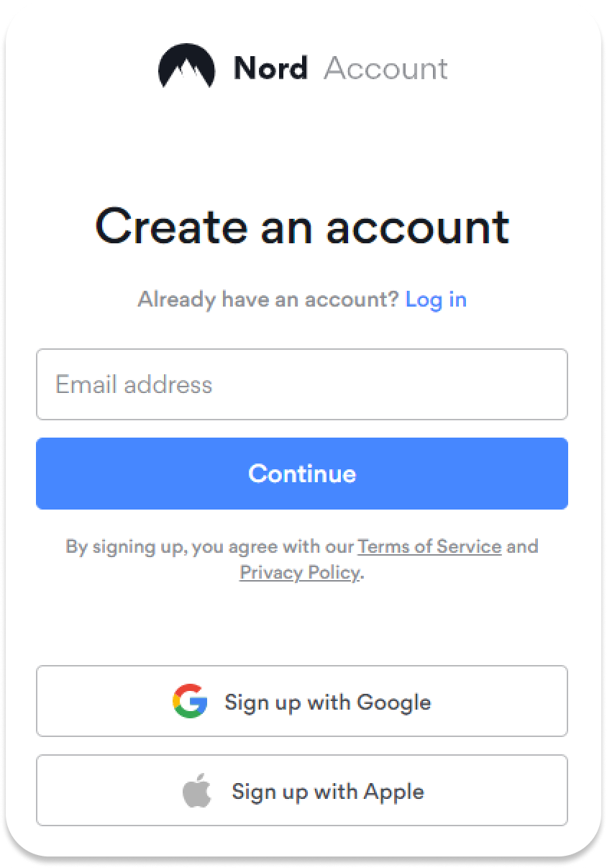607x868 pixels.
Task: Click the "Sign up with Apple" label text
Action: tap(327, 792)
